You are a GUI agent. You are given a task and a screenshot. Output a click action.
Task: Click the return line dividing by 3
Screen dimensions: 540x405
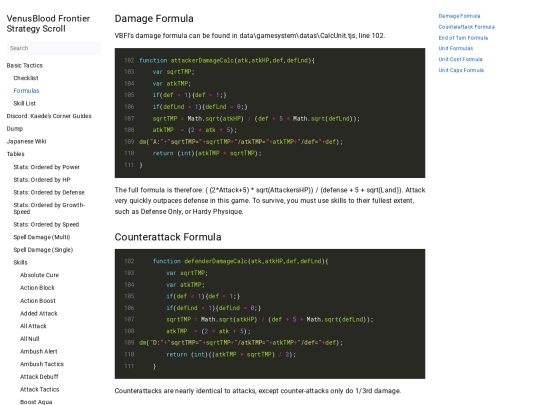(x=231, y=354)
